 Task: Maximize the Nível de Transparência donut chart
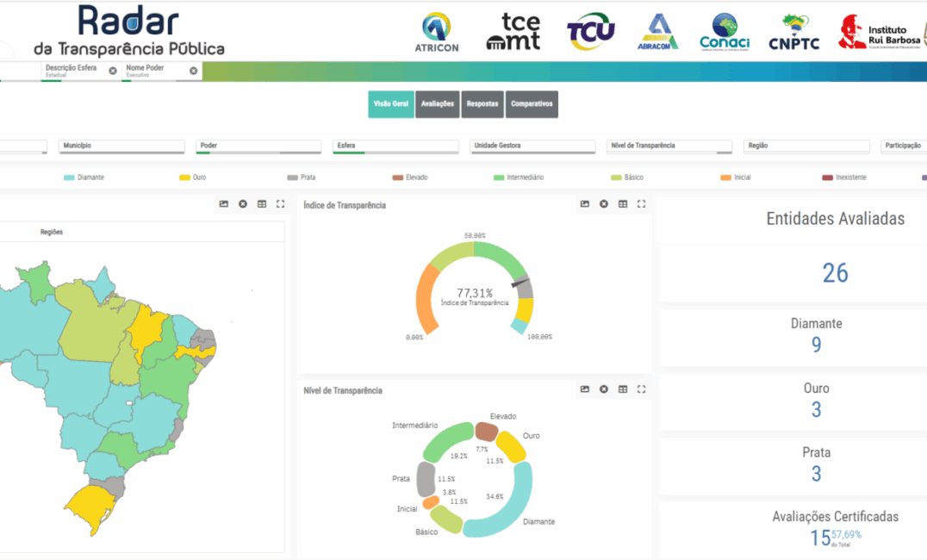[x=641, y=389]
